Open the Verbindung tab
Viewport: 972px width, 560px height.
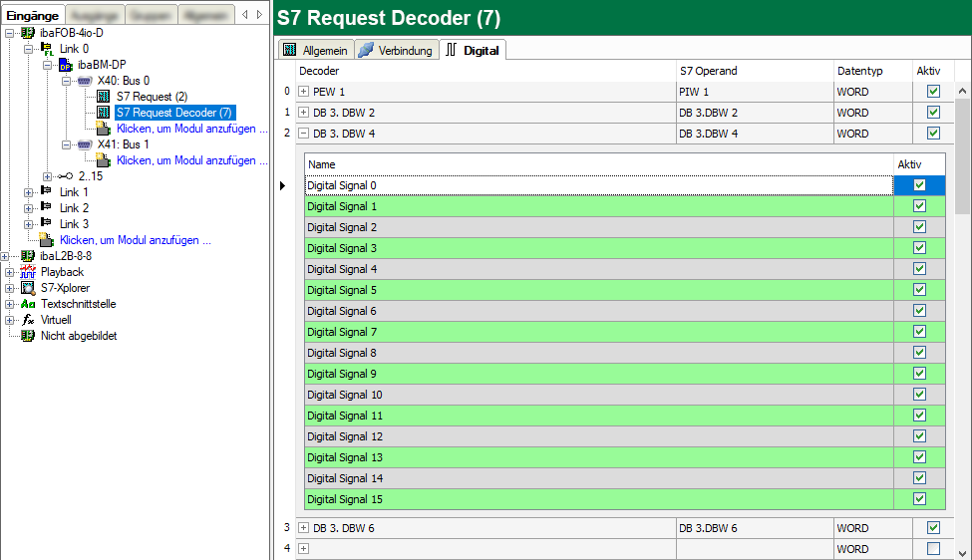[x=396, y=50]
